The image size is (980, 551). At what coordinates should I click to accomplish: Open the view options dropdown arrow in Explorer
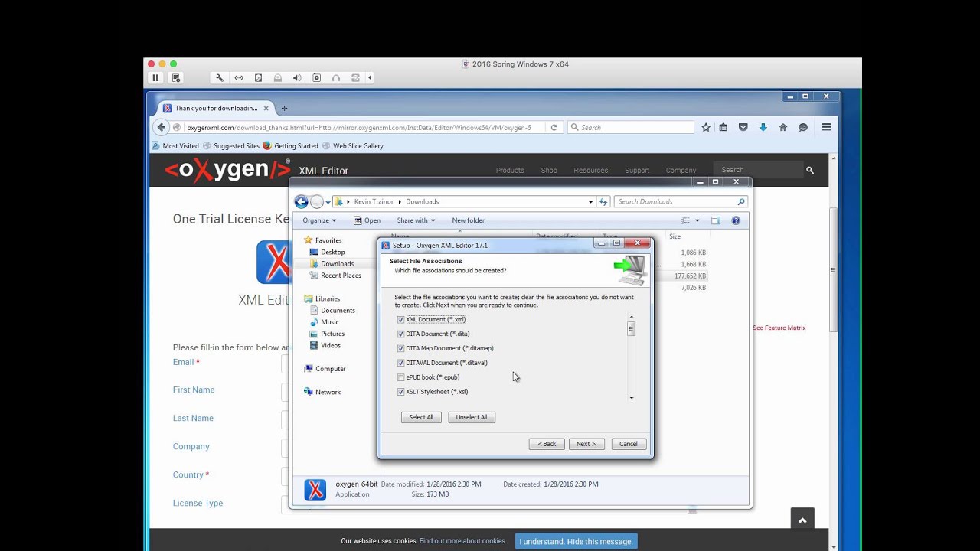[x=697, y=220]
